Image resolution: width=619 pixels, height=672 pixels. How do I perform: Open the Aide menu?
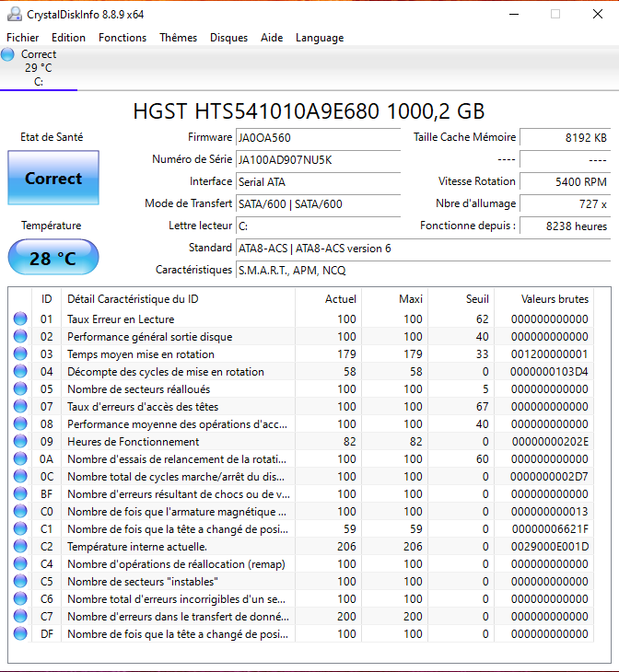pos(272,38)
